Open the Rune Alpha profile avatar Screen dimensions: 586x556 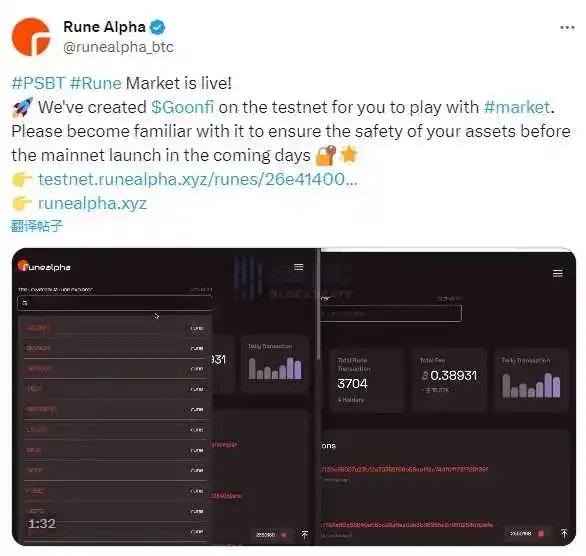(31, 37)
